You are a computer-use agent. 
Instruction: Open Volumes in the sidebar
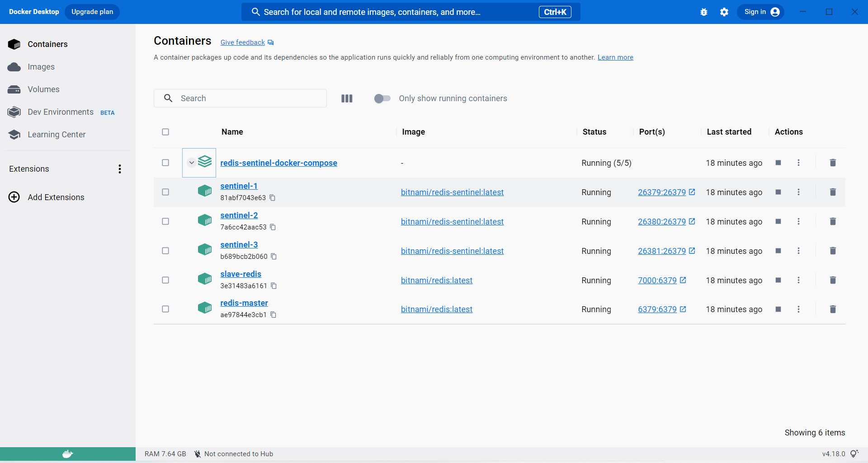[43, 89]
